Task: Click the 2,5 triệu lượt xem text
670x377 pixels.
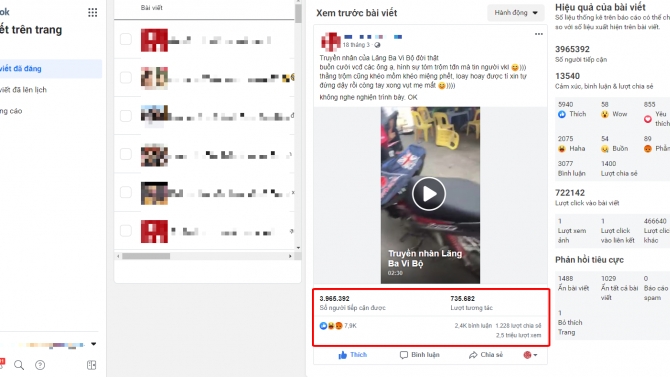Action: point(518,336)
